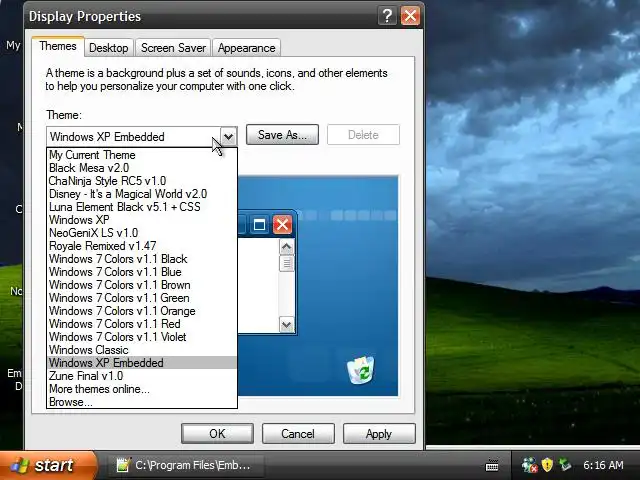The image size is (640, 480).
Task: Collapse the Theme dropdown arrow
Action: (x=229, y=136)
